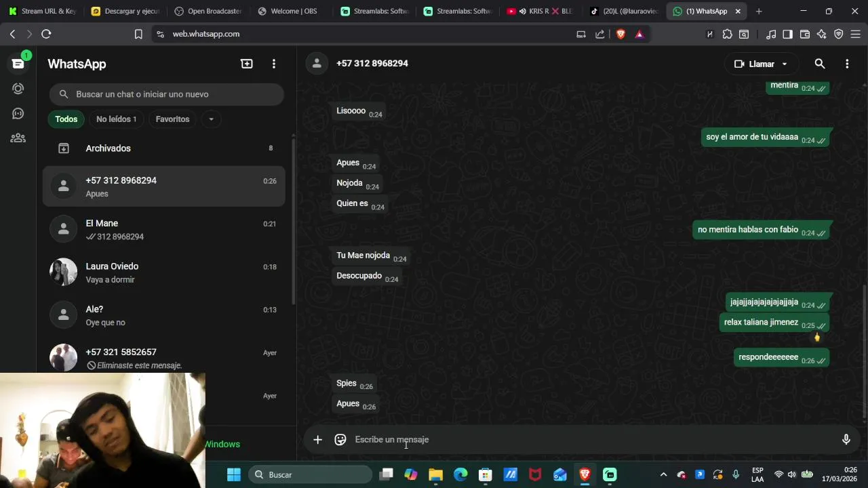The image size is (868, 488).
Task: Switch to the TikTok lauraoviedo tab
Action: (624, 11)
